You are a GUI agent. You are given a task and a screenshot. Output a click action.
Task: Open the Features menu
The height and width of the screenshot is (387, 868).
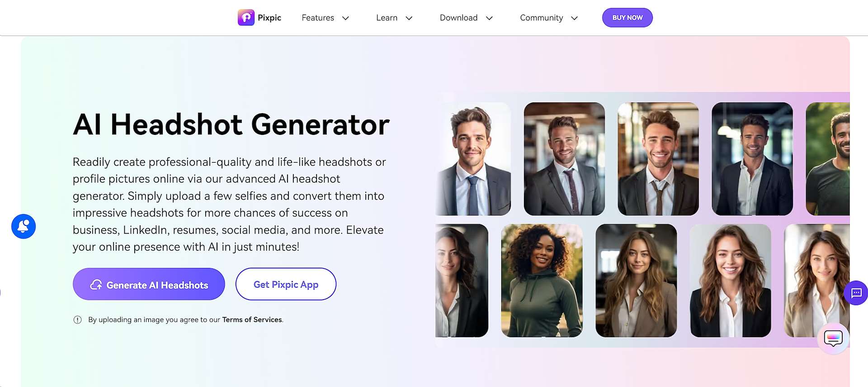[x=318, y=18]
